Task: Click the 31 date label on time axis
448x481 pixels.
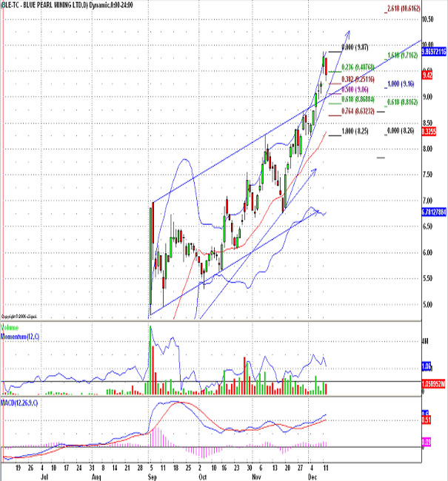Action: [92, 468]
